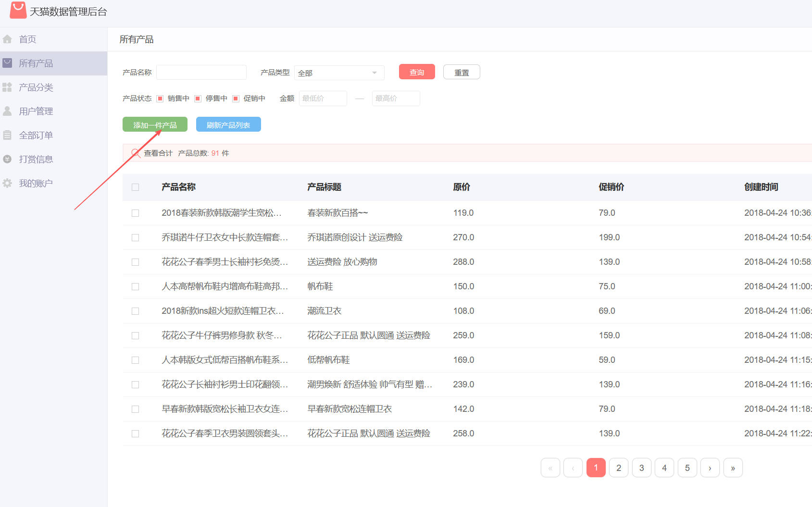
Task: Go to pagination page 3
Action: click(642, 468)
